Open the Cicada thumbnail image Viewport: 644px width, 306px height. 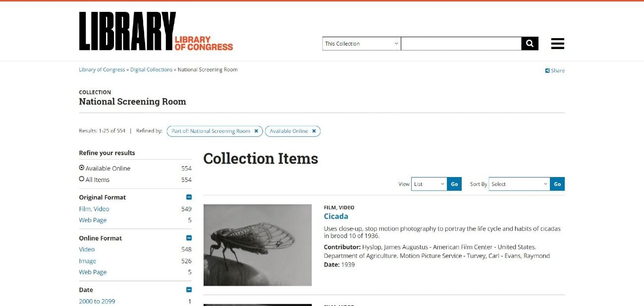[258, 245]
